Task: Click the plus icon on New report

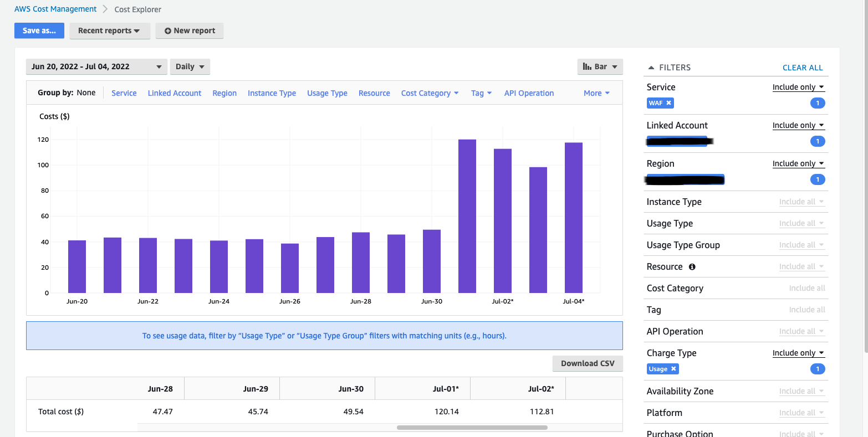Action: [x=169, y=31]
